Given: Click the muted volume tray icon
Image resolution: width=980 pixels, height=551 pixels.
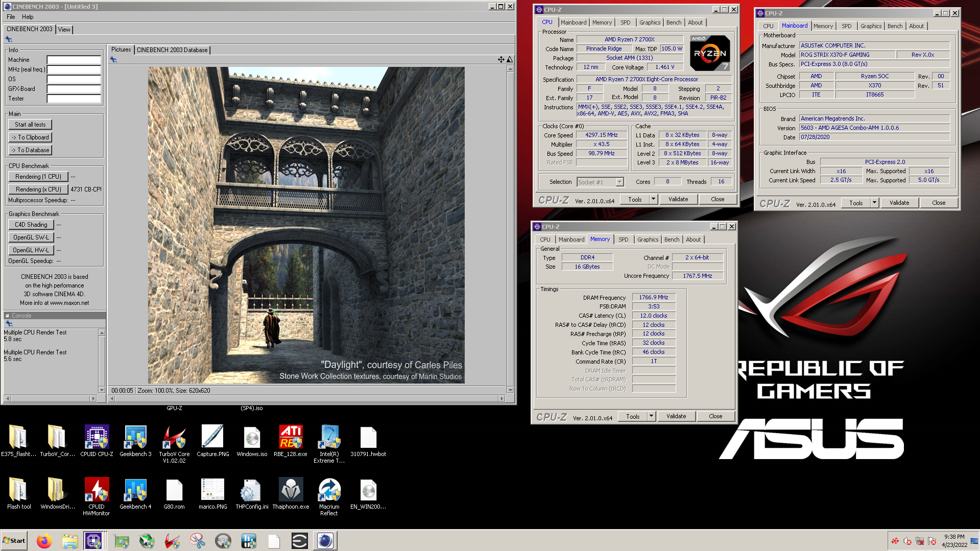Looking at the screenshot, I should pos(907,541).
